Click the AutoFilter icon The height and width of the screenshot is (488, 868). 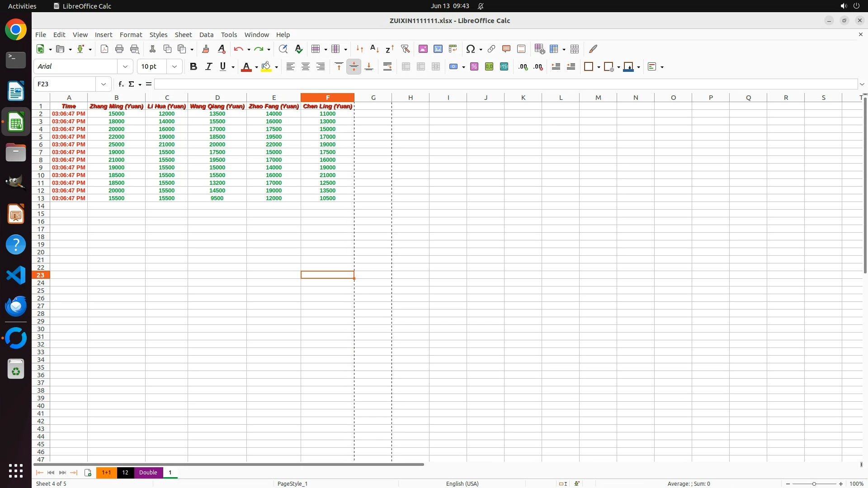tap(405, 49)
